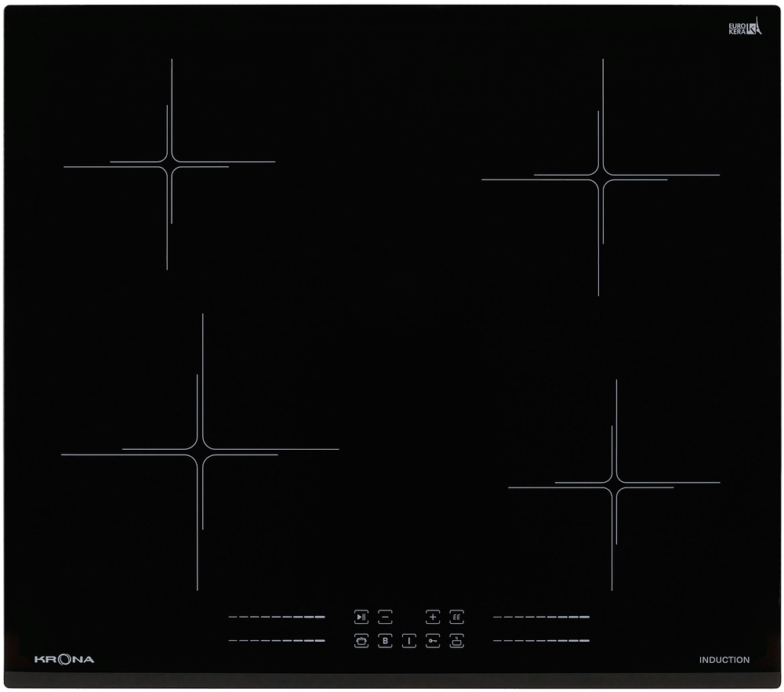
Task: Tap the cooking pot icon button
Action: tap(361, 641)
